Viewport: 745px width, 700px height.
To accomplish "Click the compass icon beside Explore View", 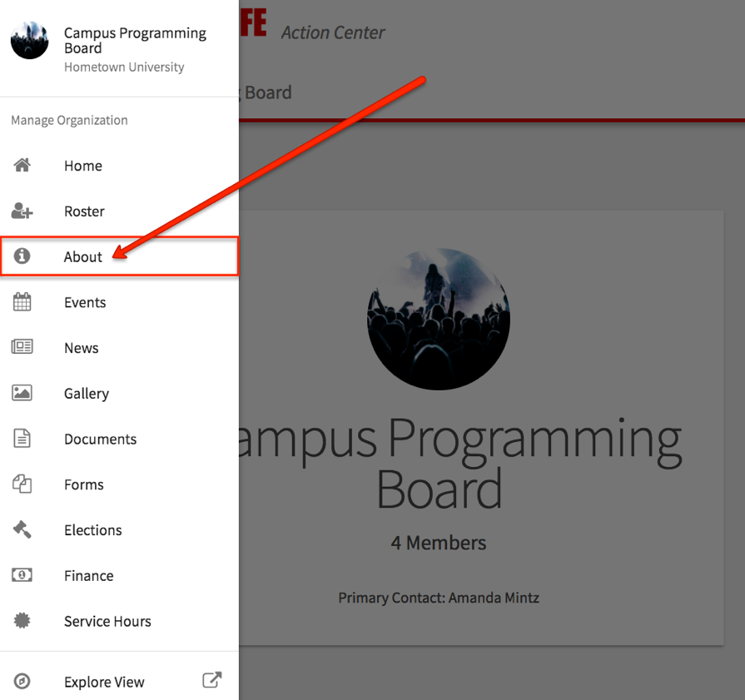I will tap(22, 682).
